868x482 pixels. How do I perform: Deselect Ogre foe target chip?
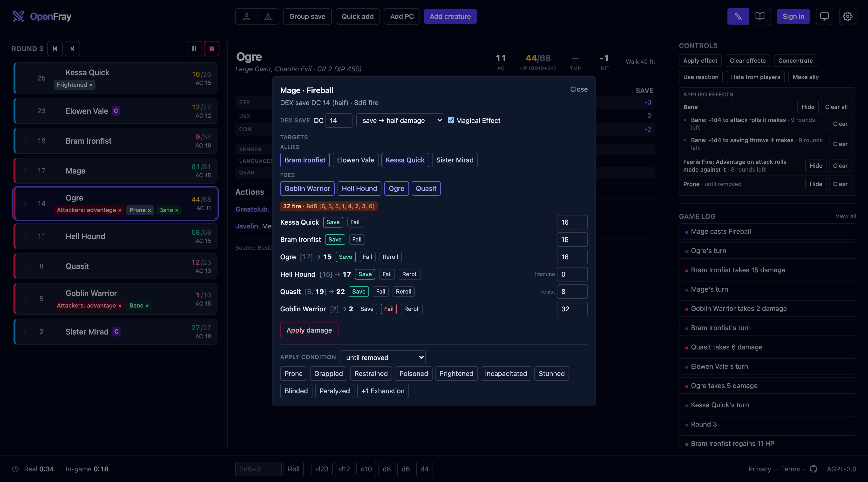[396, 188]
